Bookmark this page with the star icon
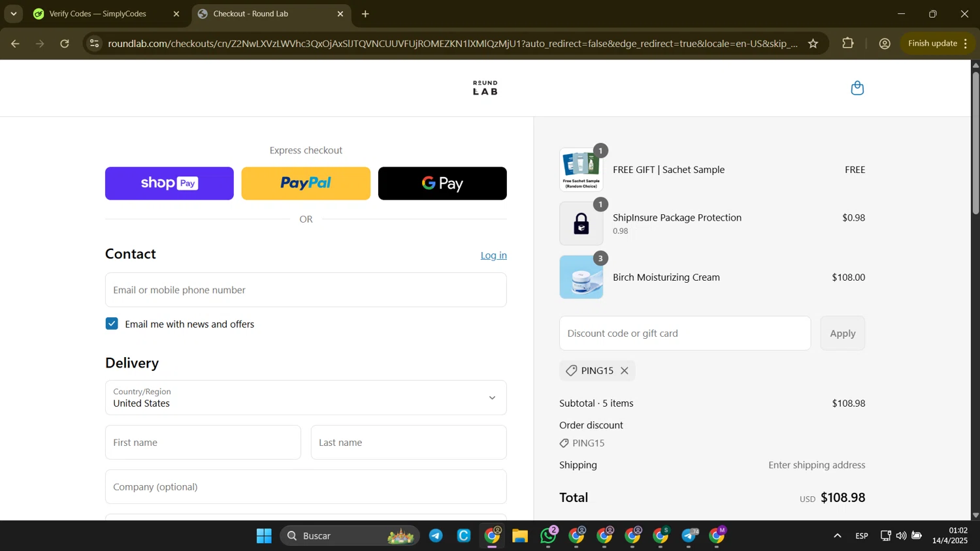Image resolution: width=980 pixels, height=551 pixels. [x=813, y=44]
